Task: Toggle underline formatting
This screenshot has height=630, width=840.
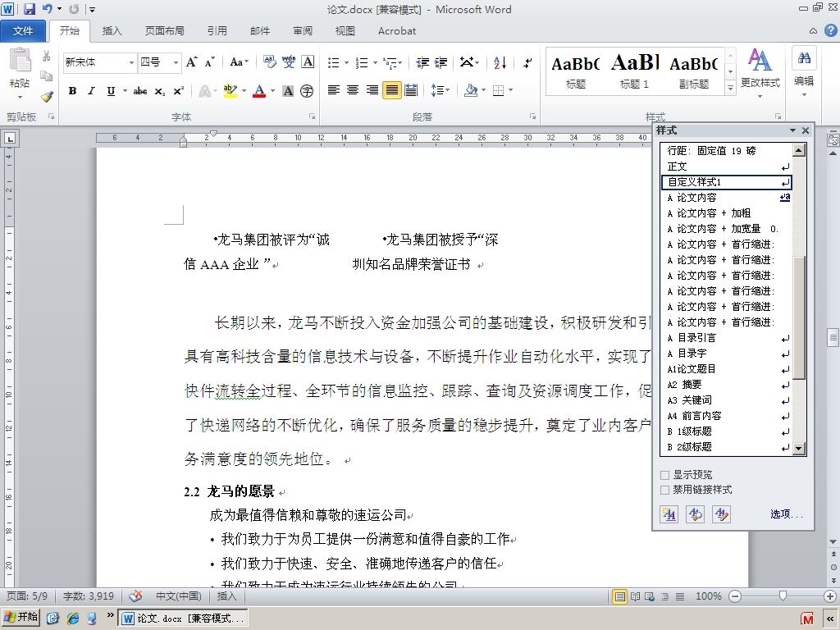Action: (111, 91)
